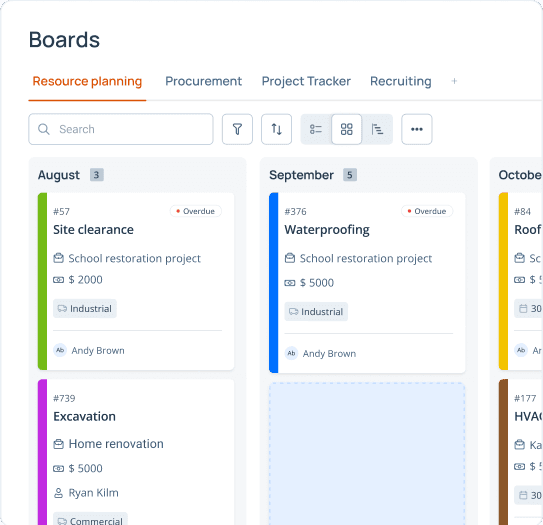The width and height of the screenshot is (543, 525).
Task: Switch to list view
Action: point(316,129)
